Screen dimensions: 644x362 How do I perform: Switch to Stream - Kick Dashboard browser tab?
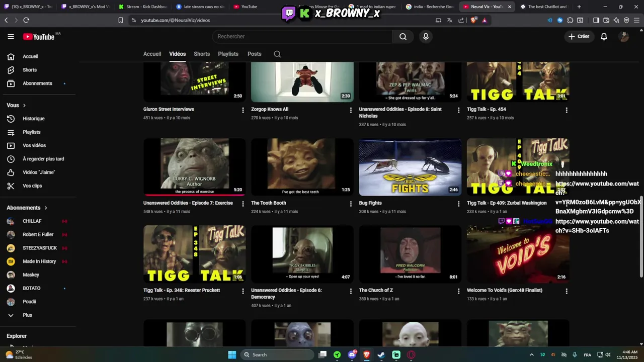coord(142,7)
